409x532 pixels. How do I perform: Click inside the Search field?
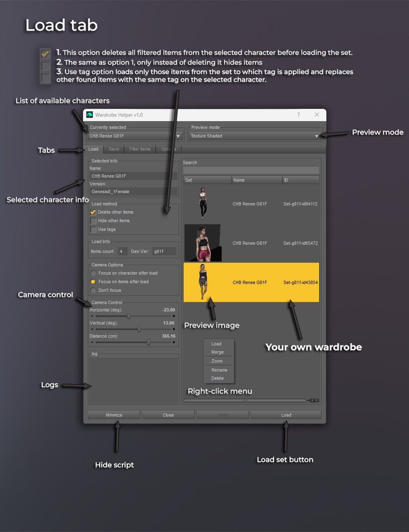coord(251,170)
